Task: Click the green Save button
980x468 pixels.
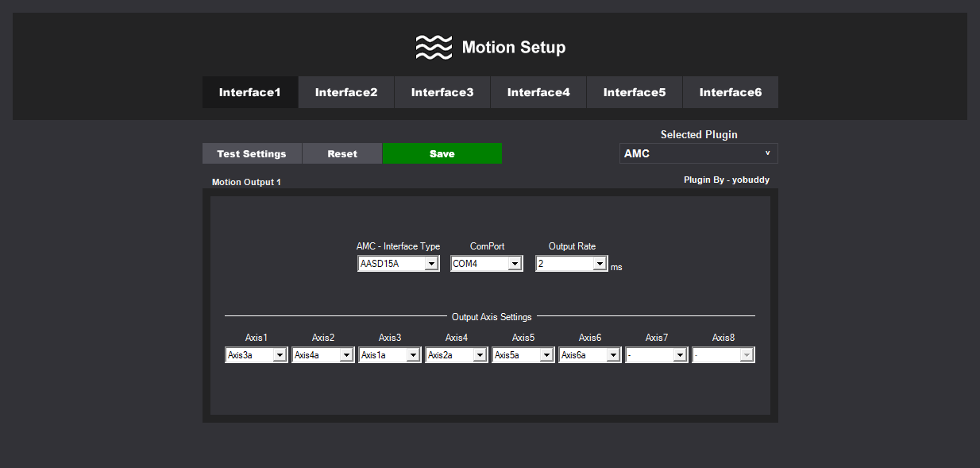Action: pos(442,153)
